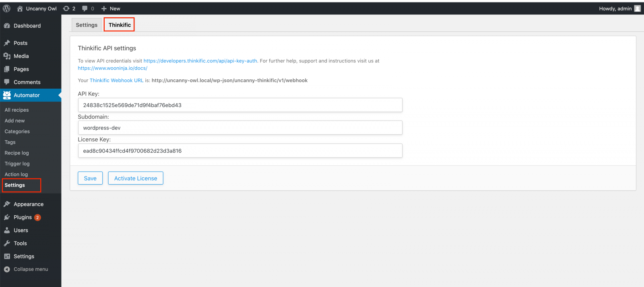Open the comments bubble icon in admin bar
Viewport: 644px width, 287px height.
click(x=85, y=8)
